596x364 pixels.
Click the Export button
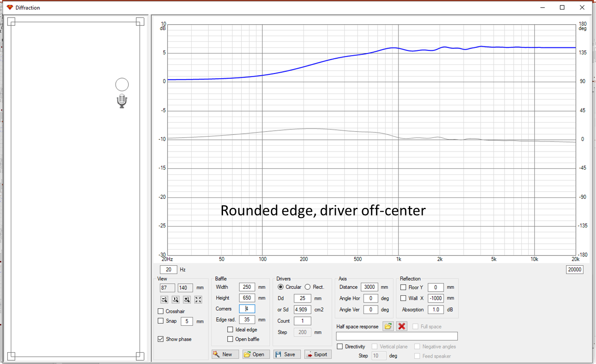pyautogui.click(x=318, y=354)
